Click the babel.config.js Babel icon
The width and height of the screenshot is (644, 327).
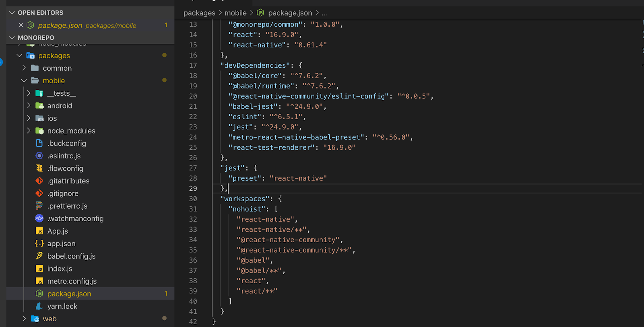pos(39,256)
